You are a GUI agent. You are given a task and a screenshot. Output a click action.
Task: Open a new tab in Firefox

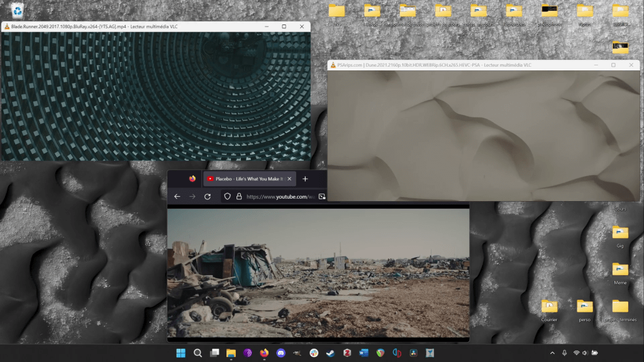(x=305, y=179)
